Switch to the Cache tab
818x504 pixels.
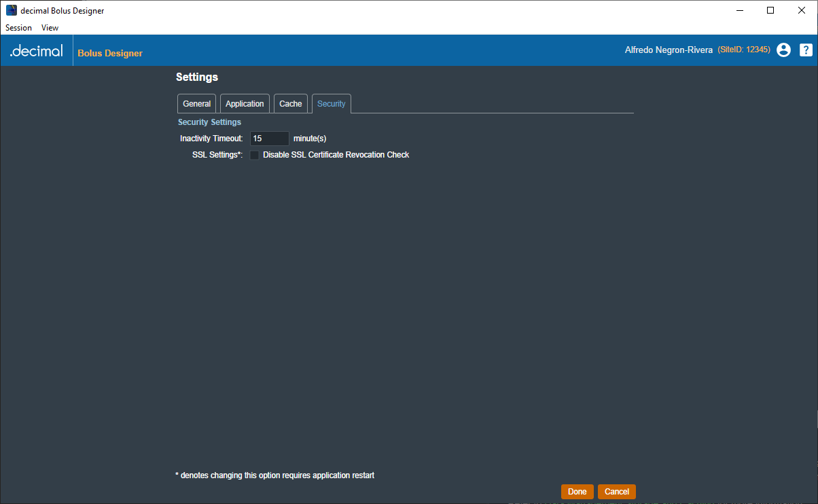[291, 104]
